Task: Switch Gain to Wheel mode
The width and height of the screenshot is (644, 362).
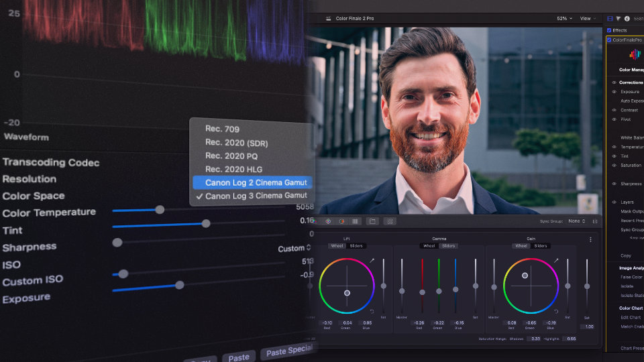Action: (521, 246)
